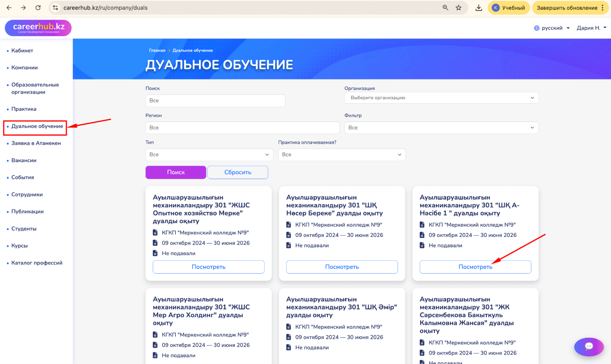Open site settings icon in address bar
Image resolution: width=611 pixels, height=364 pixels.
tap(55, 8)
